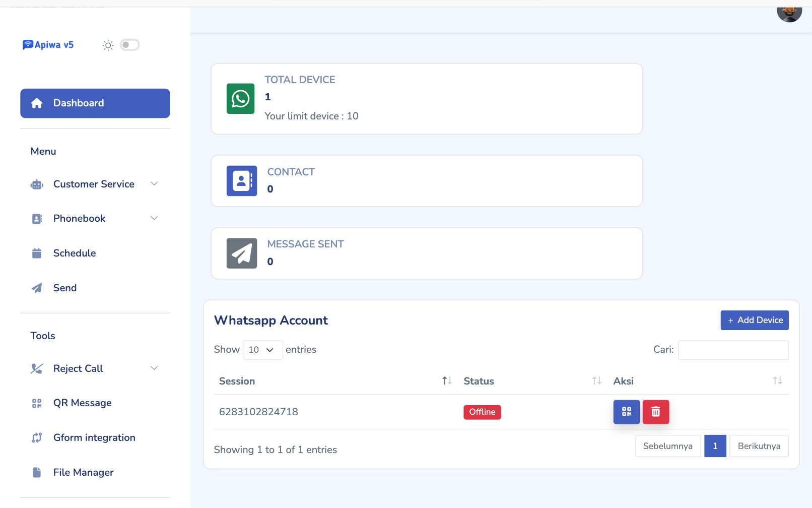Viewport: 812px width, 508px height.
Task: Expand the Phonebook submenu
Action: click(94, 218)
